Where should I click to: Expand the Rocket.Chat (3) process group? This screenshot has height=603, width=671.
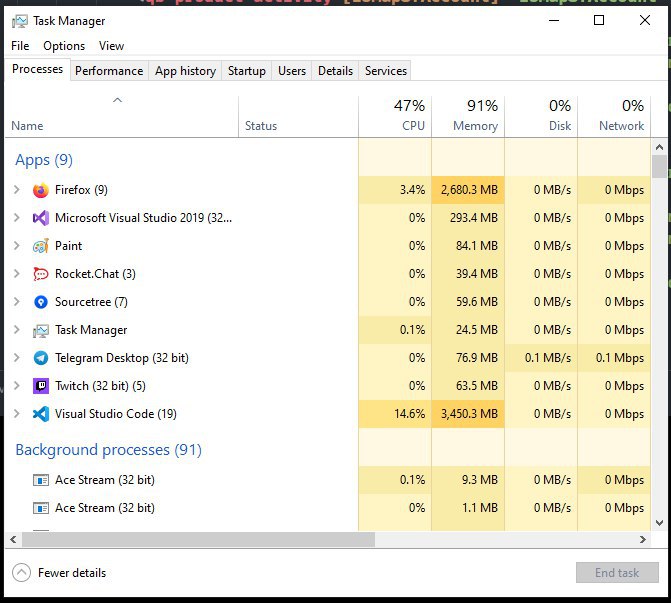tap(17, 274)
